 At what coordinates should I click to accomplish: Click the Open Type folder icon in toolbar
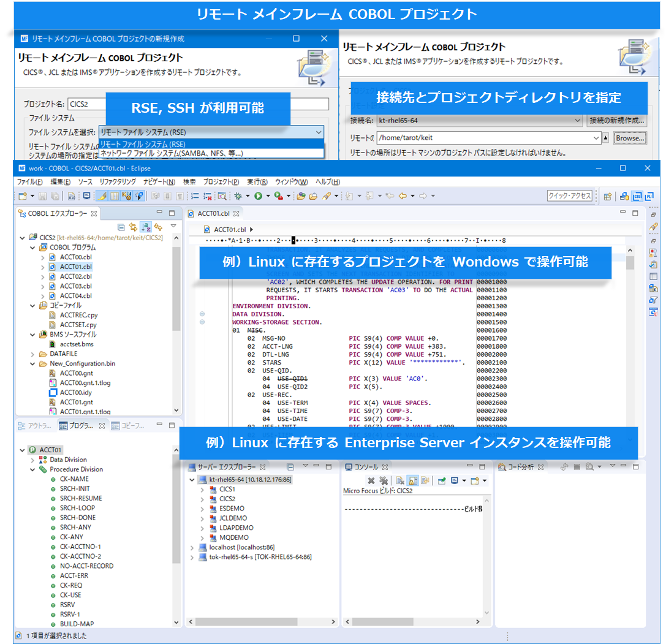301,196
